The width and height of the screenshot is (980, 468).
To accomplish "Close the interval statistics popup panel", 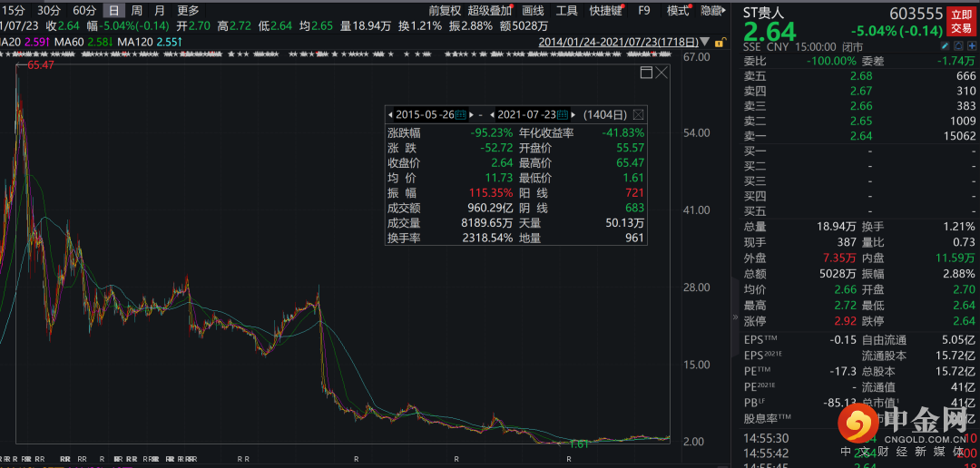I will tap(661, 73).
